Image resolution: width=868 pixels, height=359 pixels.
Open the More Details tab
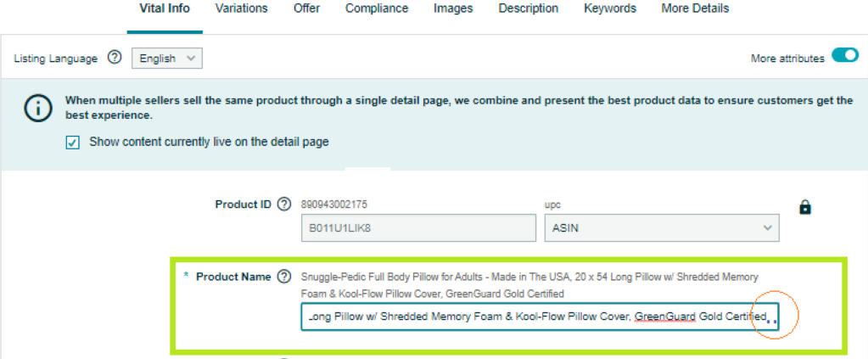click(695, 8)
